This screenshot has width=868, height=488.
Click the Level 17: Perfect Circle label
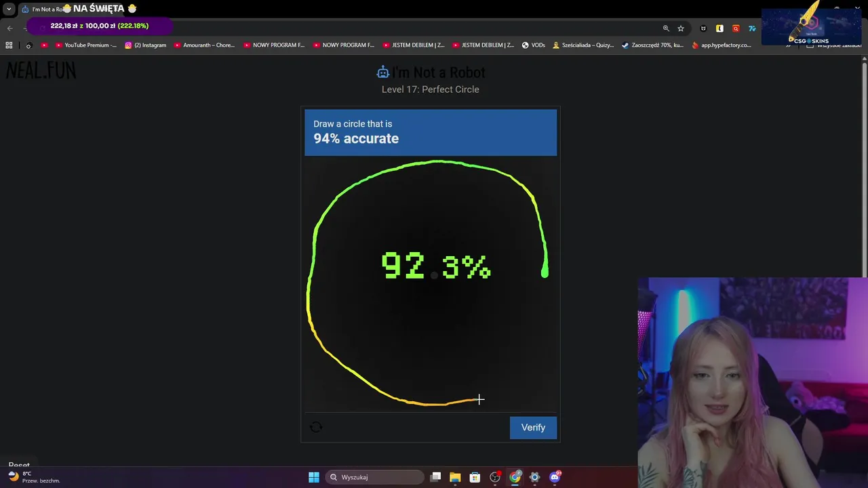coord(431,89)
